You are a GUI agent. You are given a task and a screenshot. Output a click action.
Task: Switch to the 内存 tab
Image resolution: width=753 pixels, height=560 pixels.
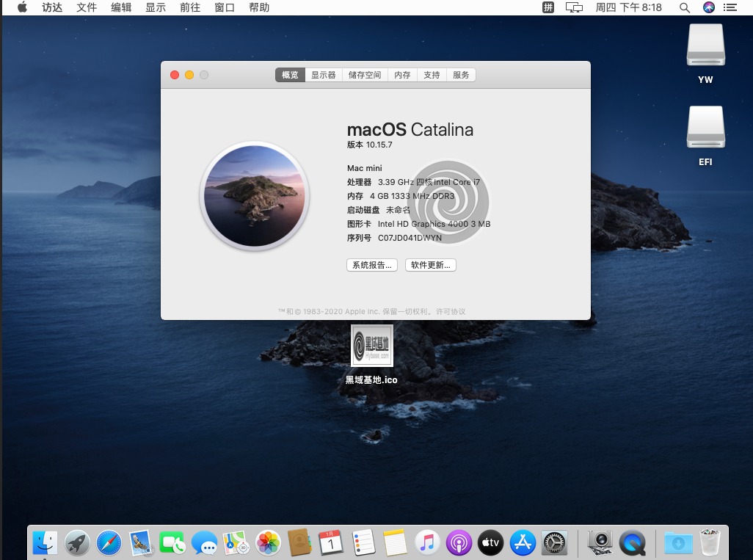pyautogui.click(x=402, y=75)
